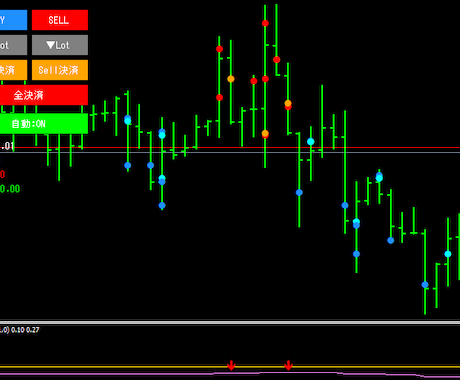Click the indicator values text 0.10 0.27

point(25,330)
